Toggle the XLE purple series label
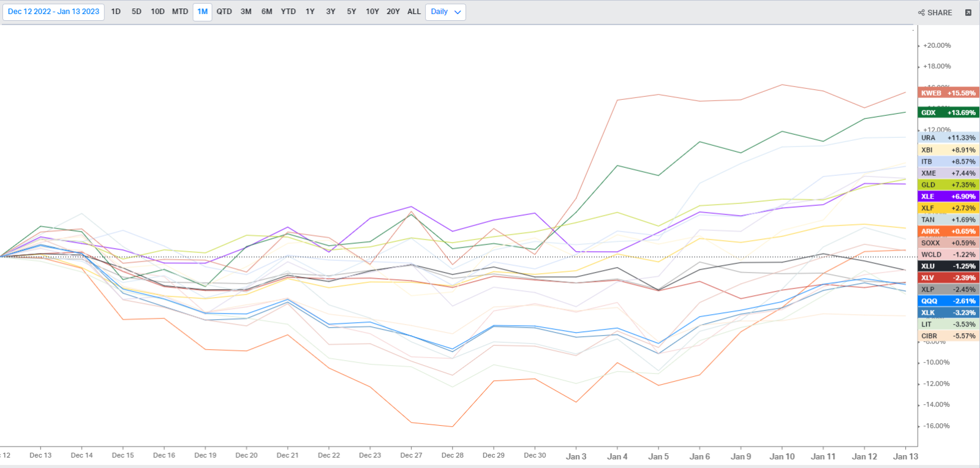Screen dimensions: 980x468 (948, 197)
